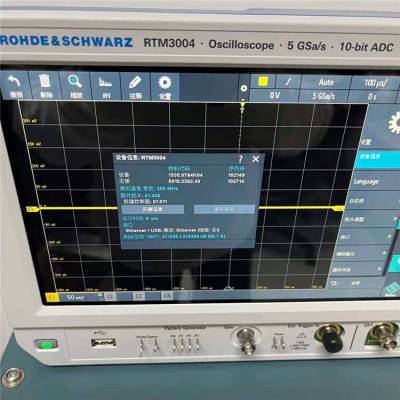The width and height of the screenshot is (400, 400).
Task: Tap the back arrow at side menu bottom
Action: (x=334, y=283)
